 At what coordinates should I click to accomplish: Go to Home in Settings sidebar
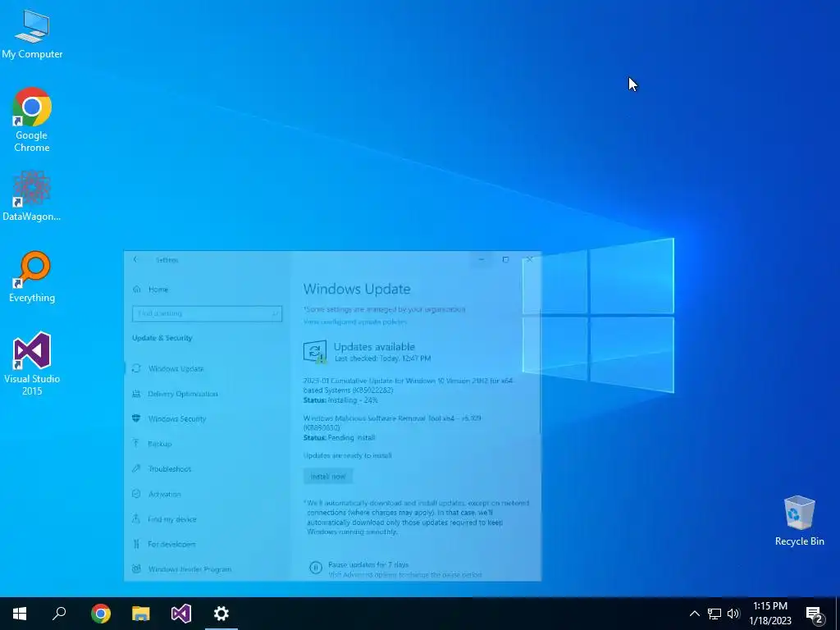coord(158,290)
